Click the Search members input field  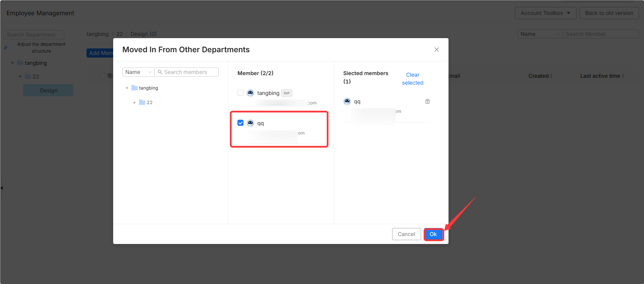pos(187,72)
